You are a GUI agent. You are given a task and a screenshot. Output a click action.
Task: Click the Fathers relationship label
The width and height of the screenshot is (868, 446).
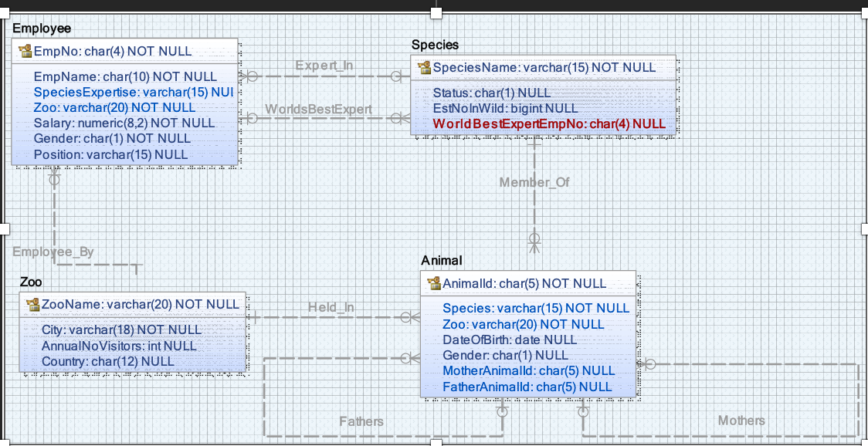[x=362, y=421]
